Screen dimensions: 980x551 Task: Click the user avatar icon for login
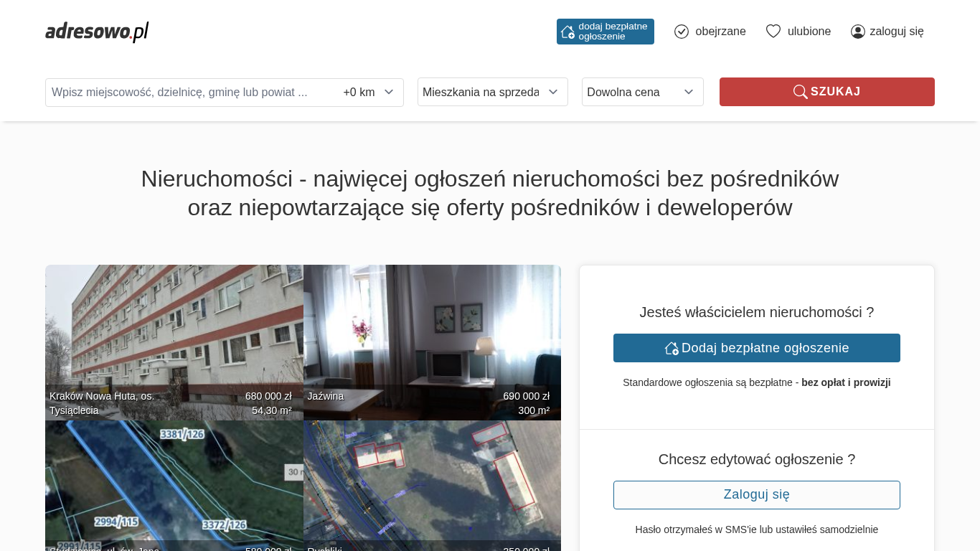click(x=857, y=32)
